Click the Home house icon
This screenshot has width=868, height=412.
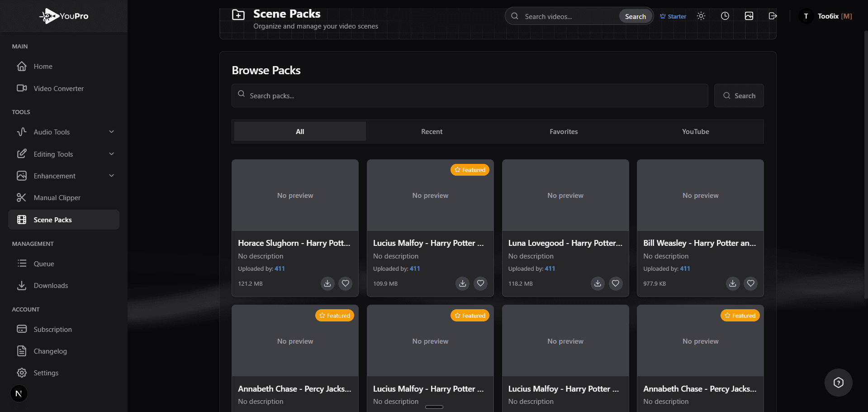click(x=22, y=66)
